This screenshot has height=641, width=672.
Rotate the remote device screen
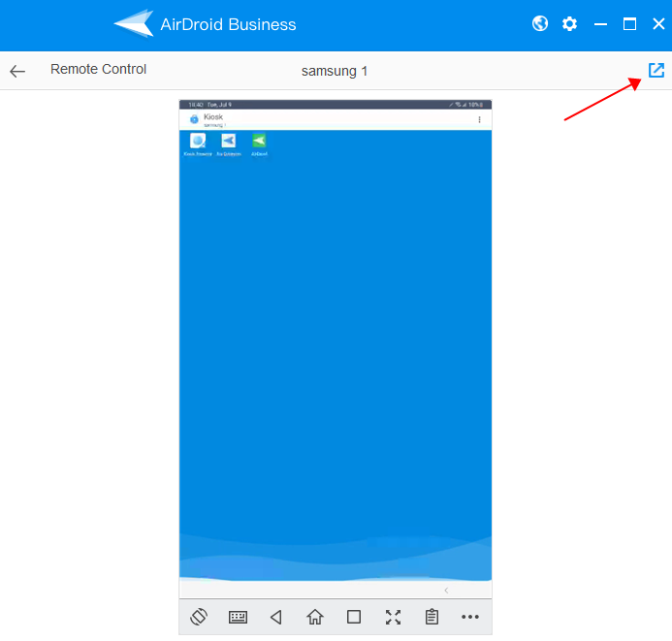click(x=200, y=617)
